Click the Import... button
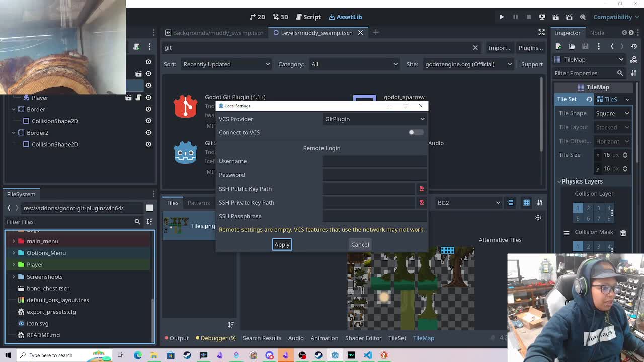 (500, 48)
